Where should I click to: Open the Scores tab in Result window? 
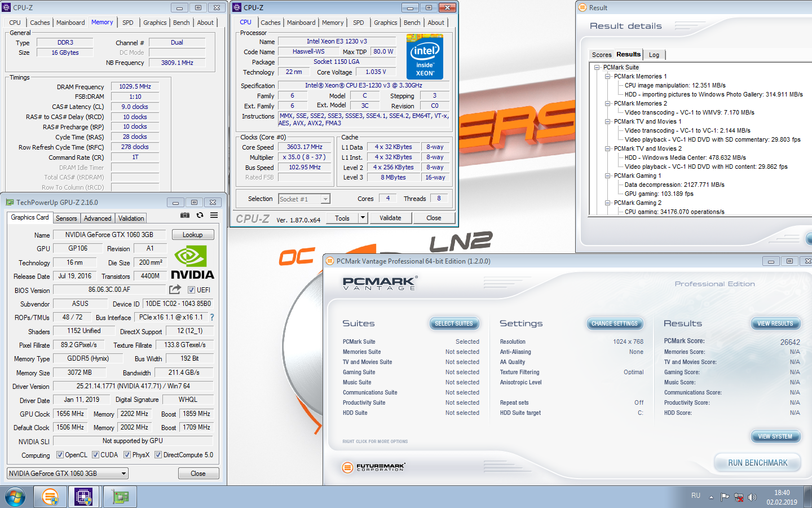pyautogui.click(x=602, y=55)
